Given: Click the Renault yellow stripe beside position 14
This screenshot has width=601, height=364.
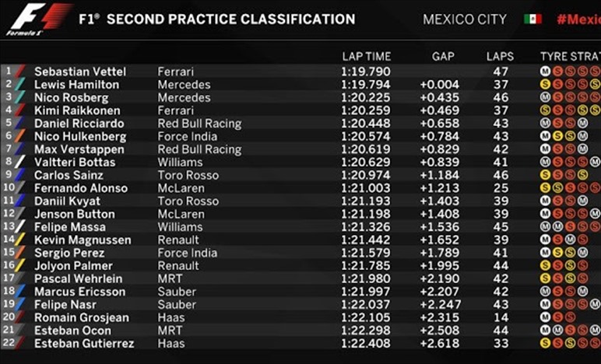Looking at the screenshot, I should [20, 240].
